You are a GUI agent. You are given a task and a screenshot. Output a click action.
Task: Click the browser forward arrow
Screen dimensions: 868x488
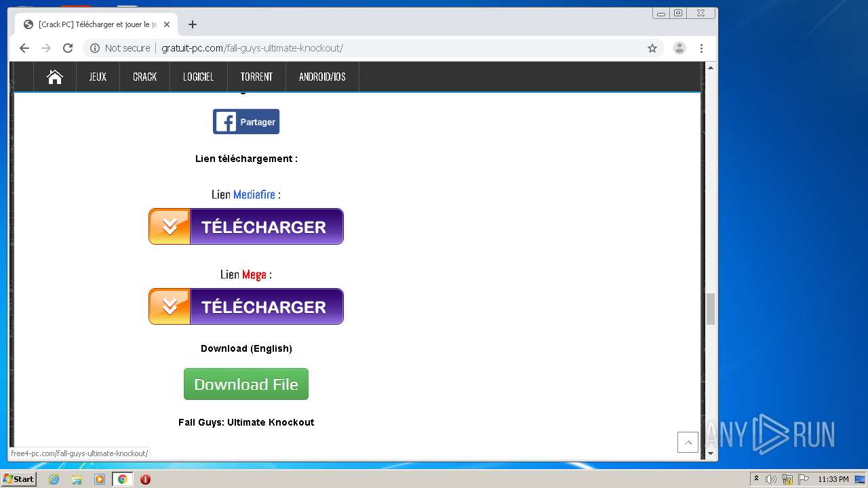pos(46,48)
